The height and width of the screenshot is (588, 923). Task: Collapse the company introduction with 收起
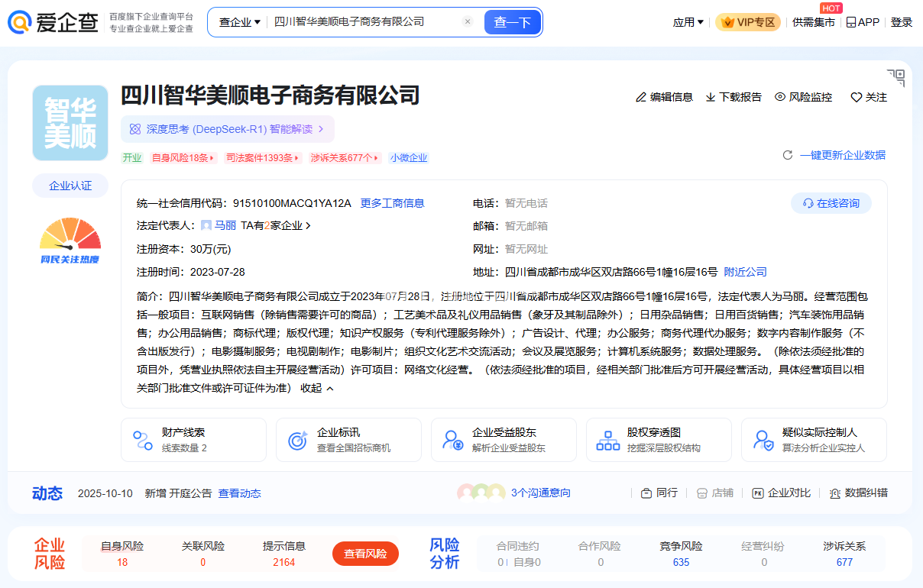pyautogui.click(x=317, y=388)
